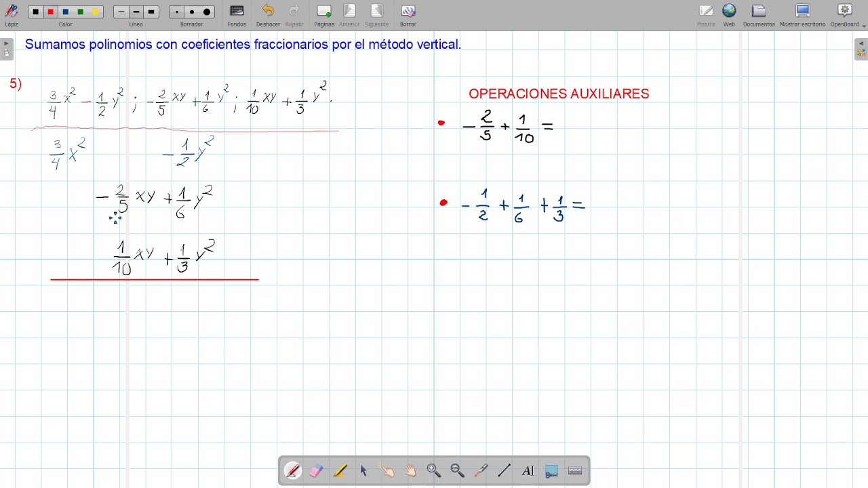The height and width of the screenshot is (488, 868).
Task: Select the straight line drawing tool
Action: 505,470
